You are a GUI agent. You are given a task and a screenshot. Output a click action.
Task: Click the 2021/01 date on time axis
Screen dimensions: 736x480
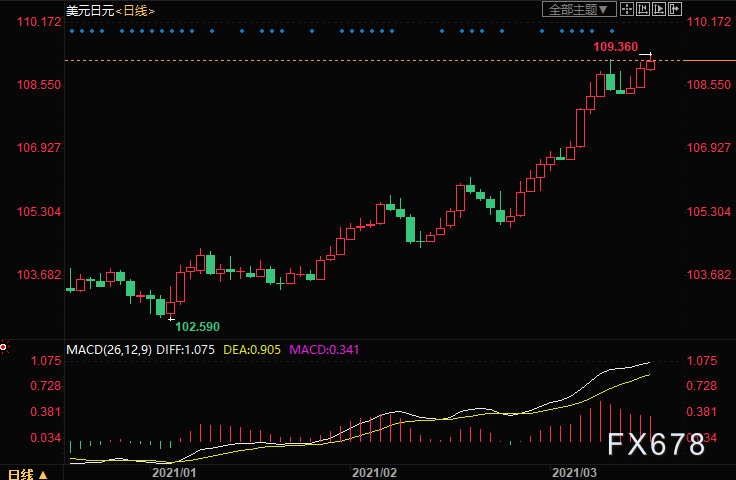pos(174,472)
